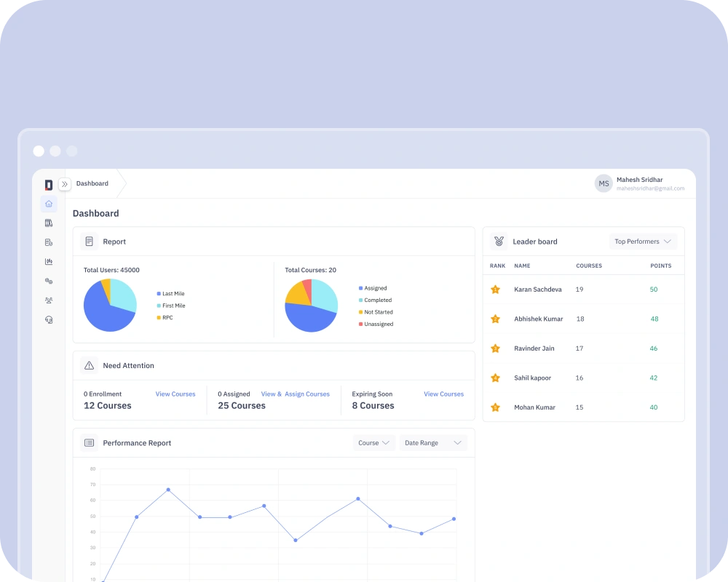Follow View Courses link under Expiring Soon

[x=443, y=394]
